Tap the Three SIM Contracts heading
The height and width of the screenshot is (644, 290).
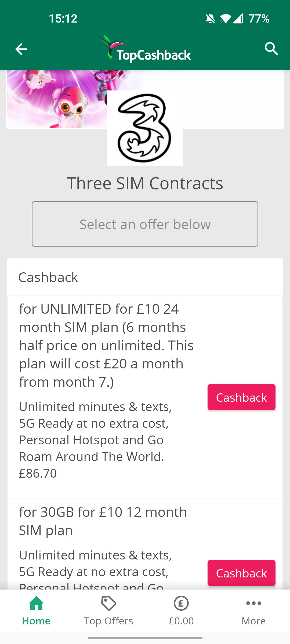click(145, 183)
